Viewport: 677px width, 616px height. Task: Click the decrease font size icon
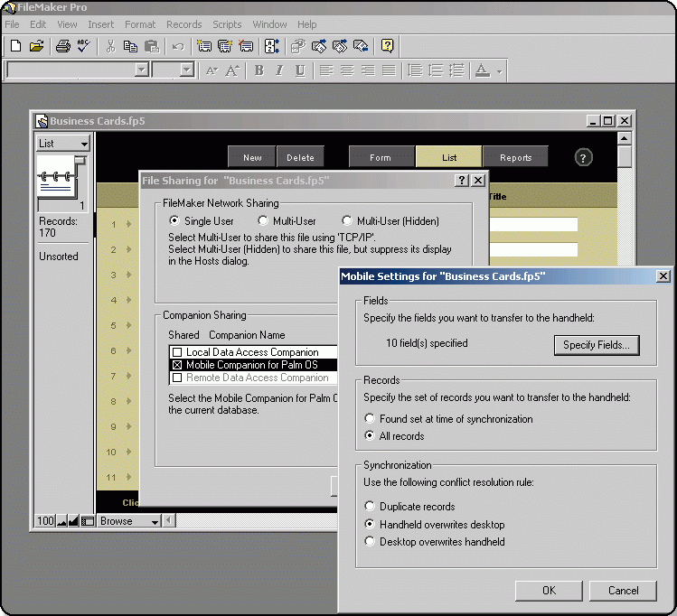[x=212, y=70]
